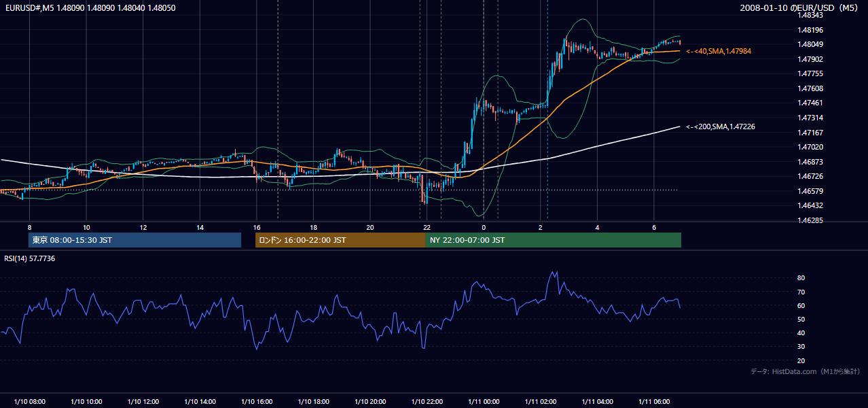Click RSI axis level 20
This screenshot has width=868, height=408.
coord(801,361)
